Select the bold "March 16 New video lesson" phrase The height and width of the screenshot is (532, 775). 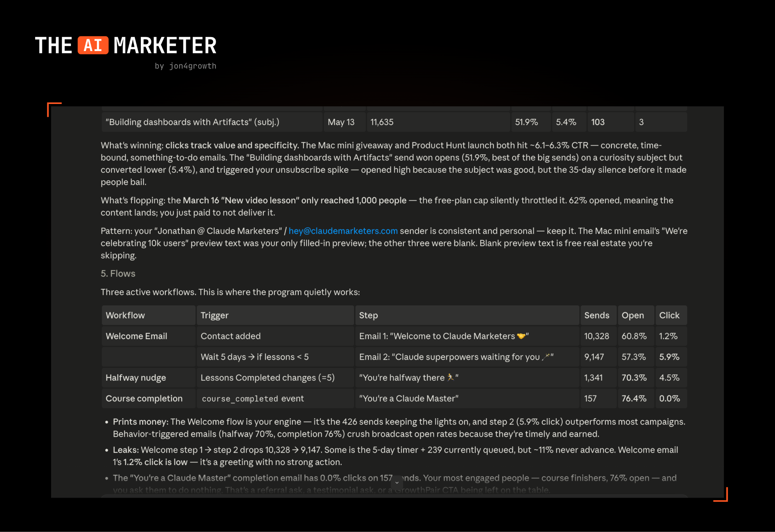click(241, 200)
